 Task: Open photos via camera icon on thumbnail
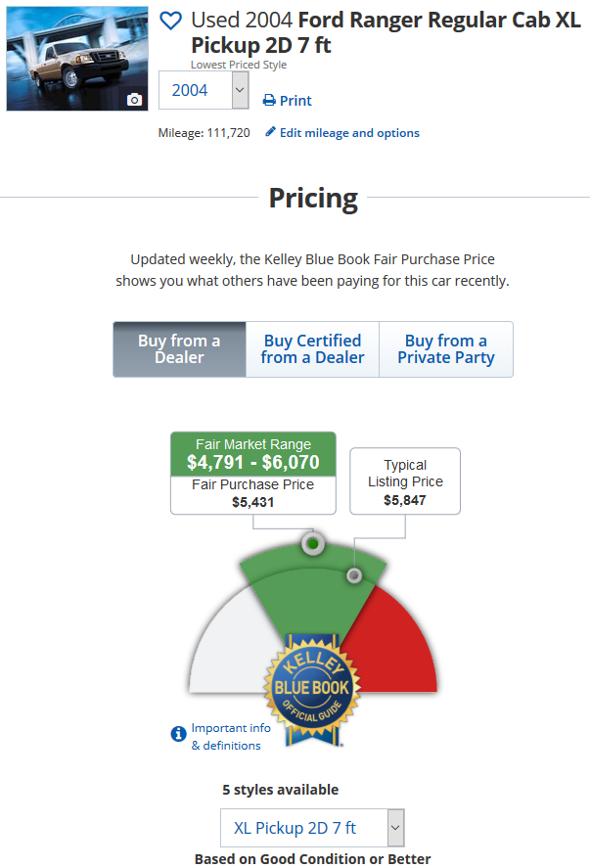(134, 100)
